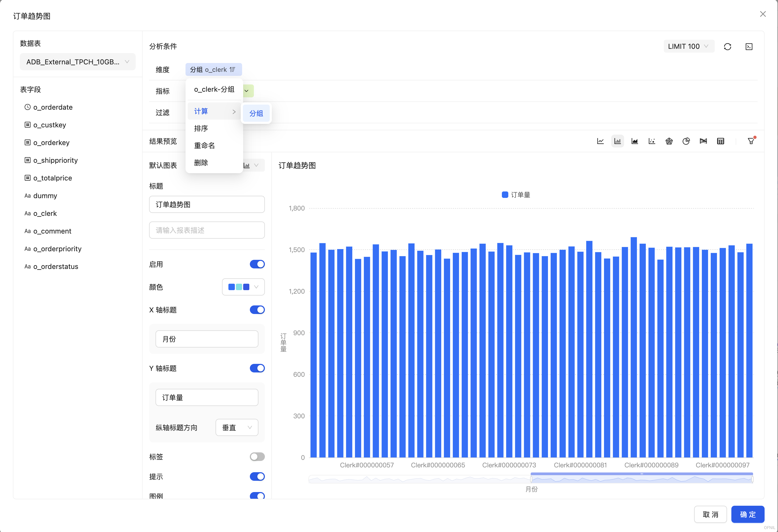Click the sort icon in the o_clerk dimension tag
778x532 pixels.
click(x=232, y=70)
